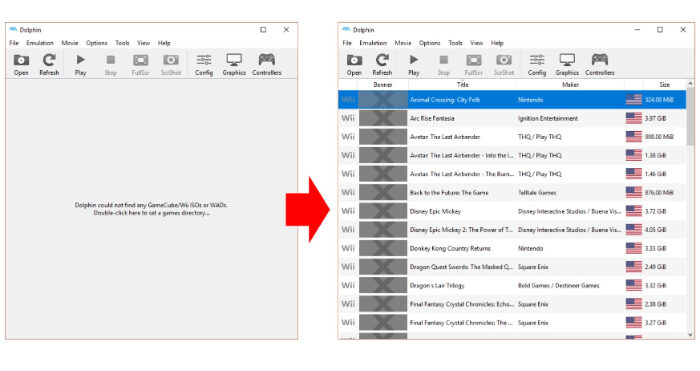
Task: Click Telltale Games maker cell
Action: click(x=537, y=192)
